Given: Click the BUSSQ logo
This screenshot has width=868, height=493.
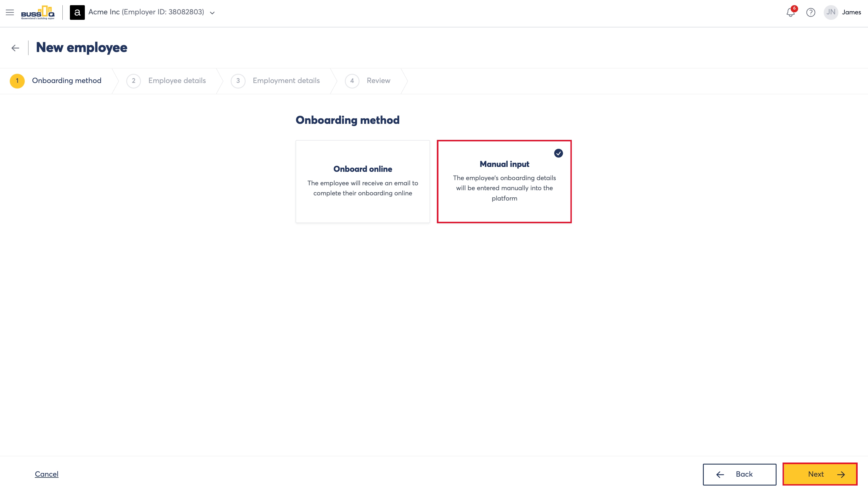Looking at the screenshot, I should pos(38,13).
